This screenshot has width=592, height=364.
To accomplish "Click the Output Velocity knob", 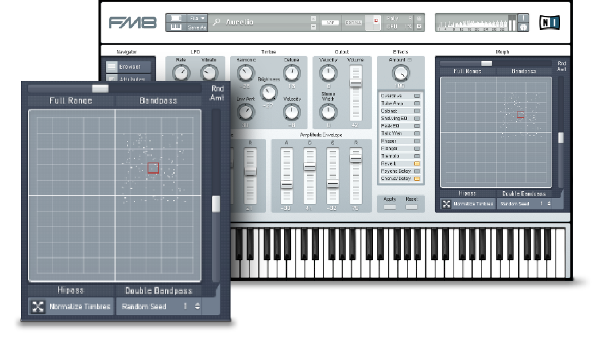I will pos(328,73).
